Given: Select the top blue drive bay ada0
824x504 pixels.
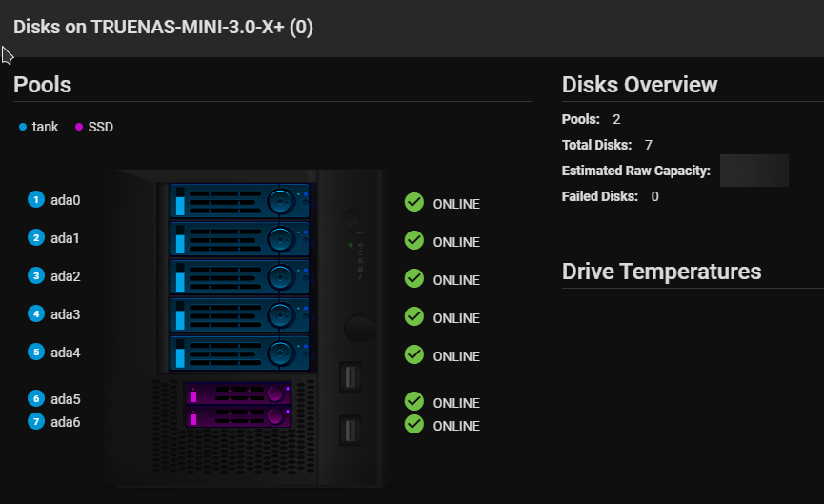Looking at the screenshot, I should [x=240, y=201].
